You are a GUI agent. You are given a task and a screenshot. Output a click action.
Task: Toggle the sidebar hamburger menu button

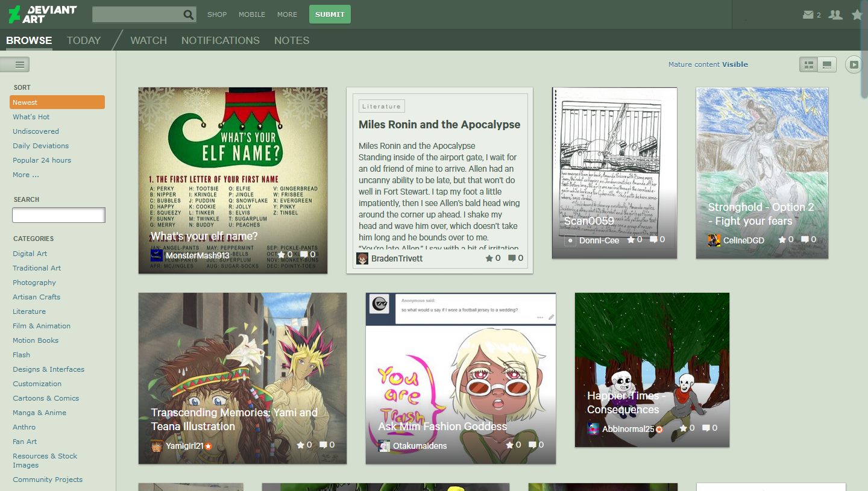coord(15,64)
